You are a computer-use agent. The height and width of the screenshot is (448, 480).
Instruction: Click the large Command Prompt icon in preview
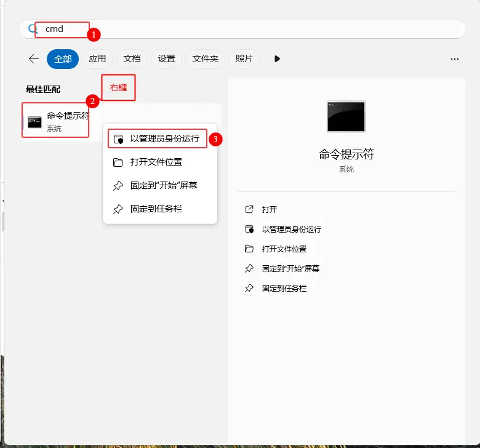pyautogui.click(x=346, y=116)
